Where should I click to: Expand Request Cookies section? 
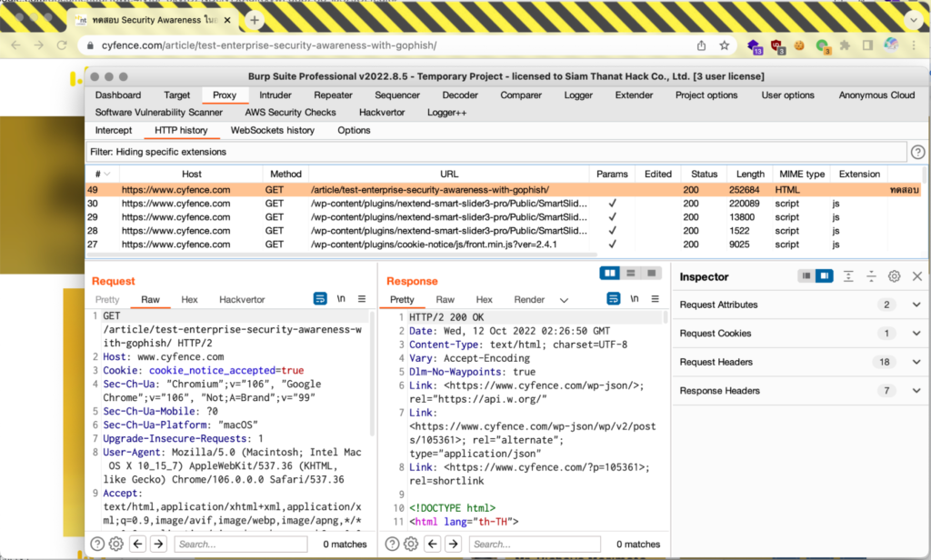(802, 333)
